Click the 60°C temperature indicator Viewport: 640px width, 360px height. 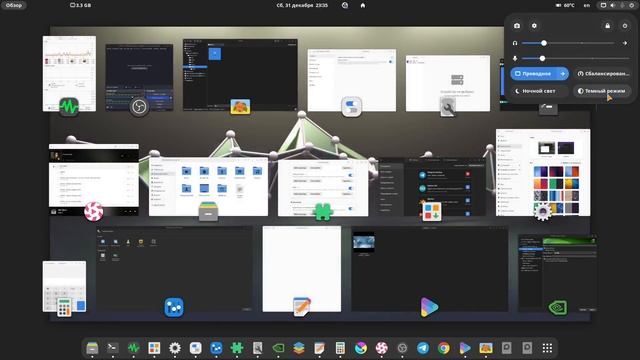click(565, 5)
